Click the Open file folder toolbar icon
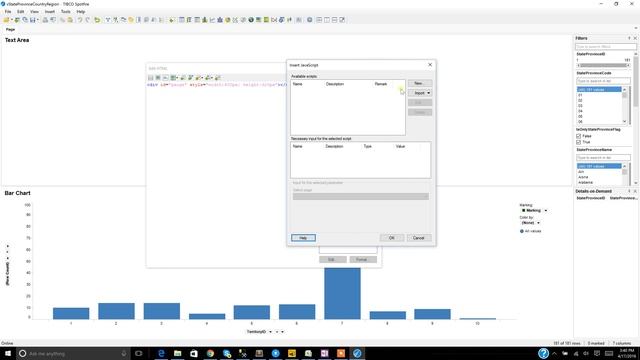640x360 pixels. tap(6, 20)
